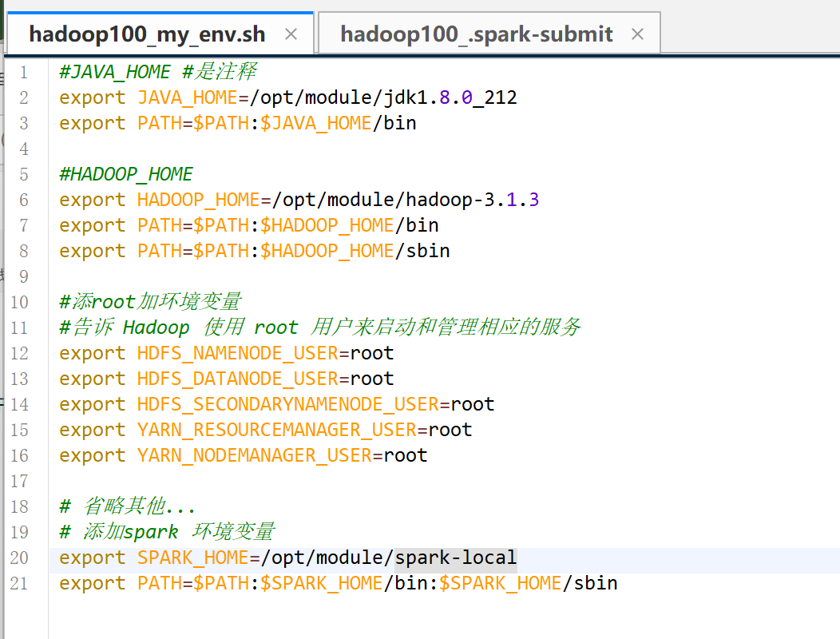840x639 pixels.
Task: Click line number 8 in the gutter
Action: tap(24, 250)
